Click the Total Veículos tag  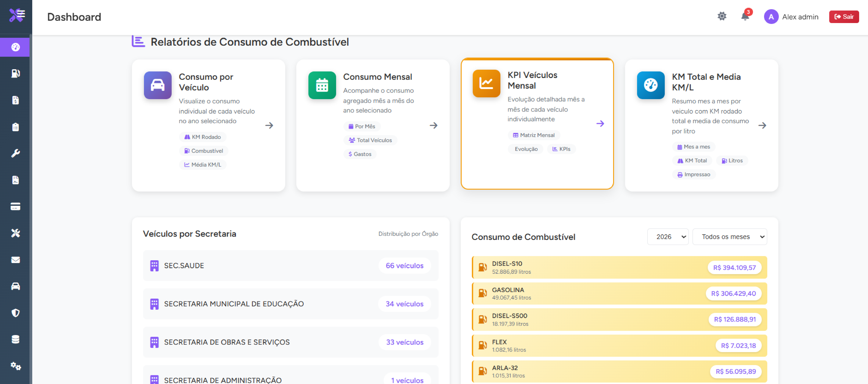370,140
